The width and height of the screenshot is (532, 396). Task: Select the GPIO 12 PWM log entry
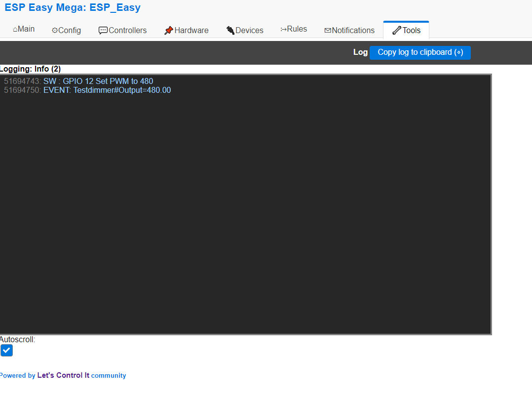click(x=79, y=81)
